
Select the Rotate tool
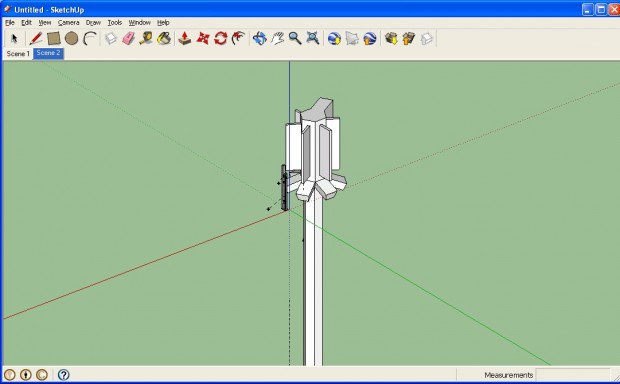[x=221, y=38]
